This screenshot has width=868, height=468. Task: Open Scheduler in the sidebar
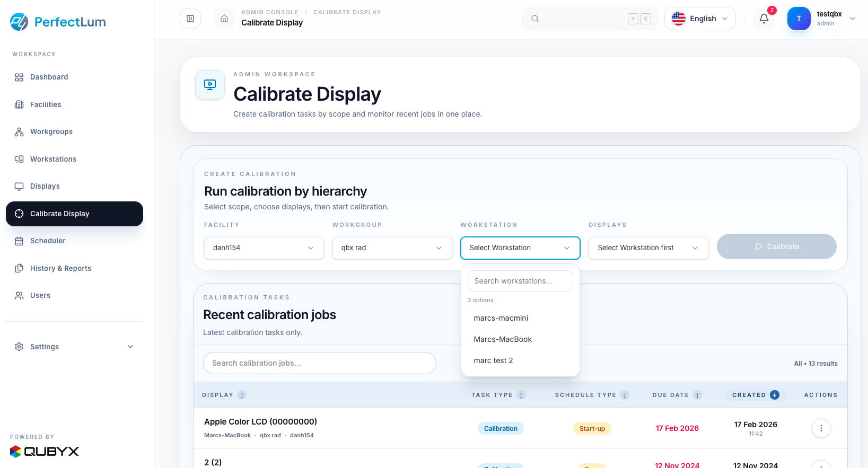[x=48, y=241]
